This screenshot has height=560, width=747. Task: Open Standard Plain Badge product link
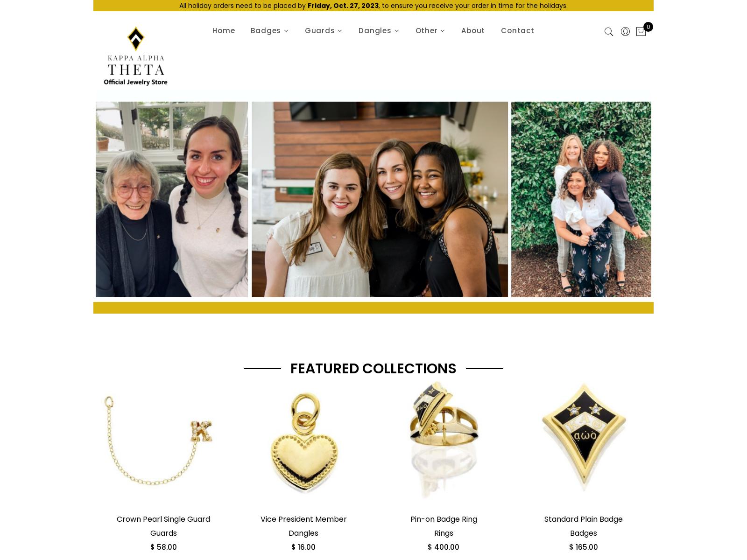[583, 519]
